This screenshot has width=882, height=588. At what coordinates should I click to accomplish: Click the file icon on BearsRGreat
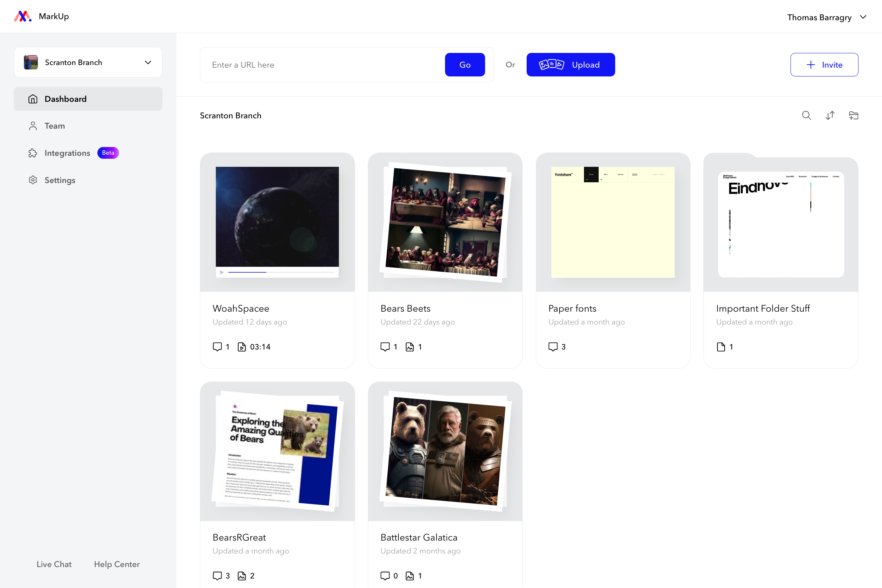coord(242,576)
